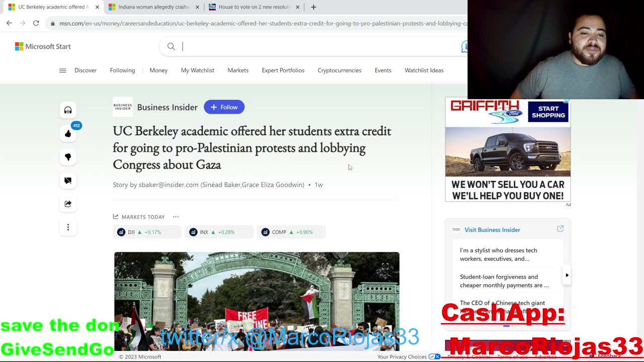Click the Griffith Ford truck ad

coord(508,150)
